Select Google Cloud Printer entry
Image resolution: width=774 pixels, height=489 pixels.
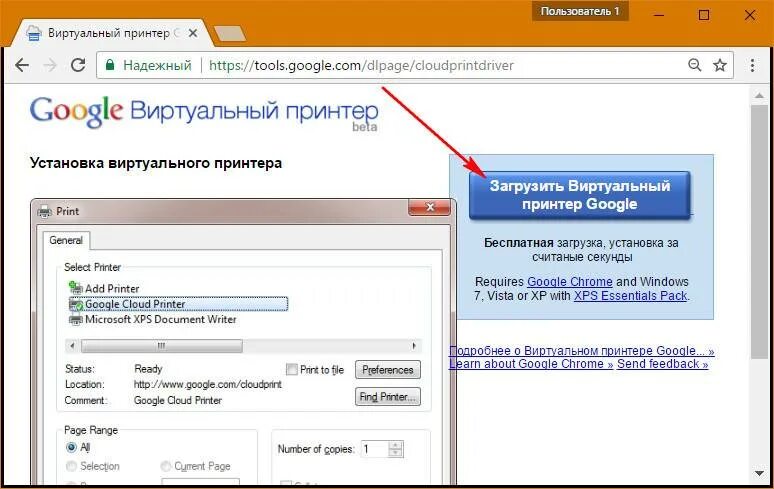coord(178,304)
